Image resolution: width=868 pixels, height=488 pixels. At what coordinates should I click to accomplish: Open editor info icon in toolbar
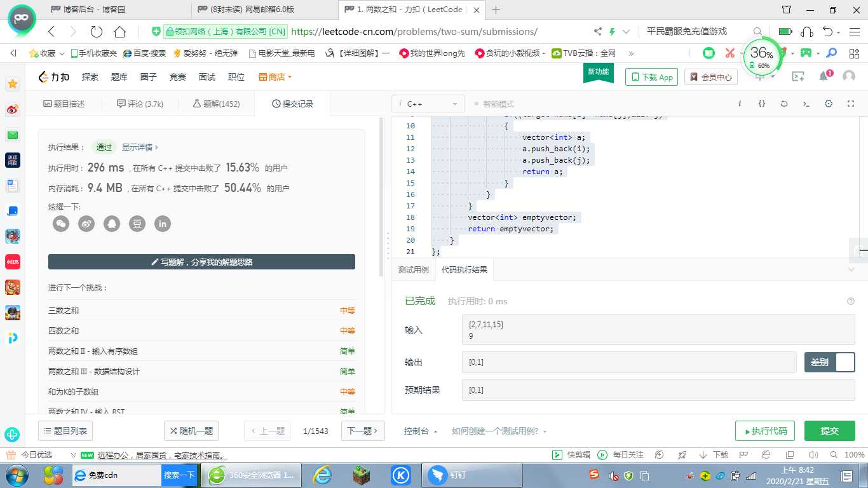pyautogui.click(x=740, y=104)
